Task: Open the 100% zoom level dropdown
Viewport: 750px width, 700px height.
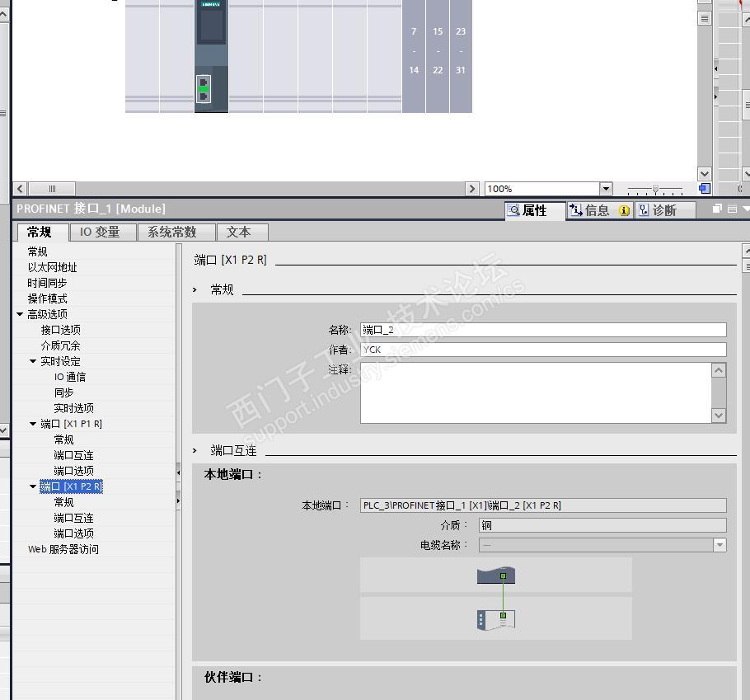Action: coord(606,189)
